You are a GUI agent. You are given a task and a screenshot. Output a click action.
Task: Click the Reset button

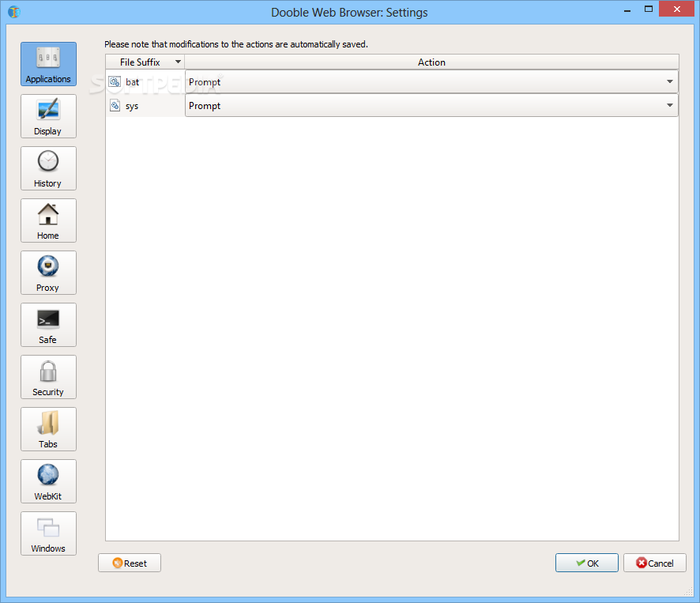(x=130, y=563)
